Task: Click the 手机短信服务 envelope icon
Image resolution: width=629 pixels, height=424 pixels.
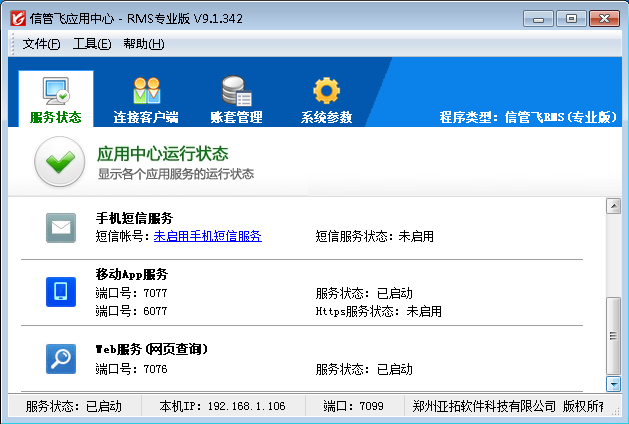Action: coord(61,228)
